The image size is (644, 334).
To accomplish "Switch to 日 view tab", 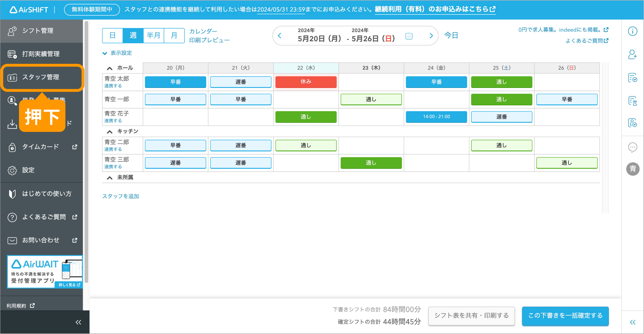I will pos(112,35).
